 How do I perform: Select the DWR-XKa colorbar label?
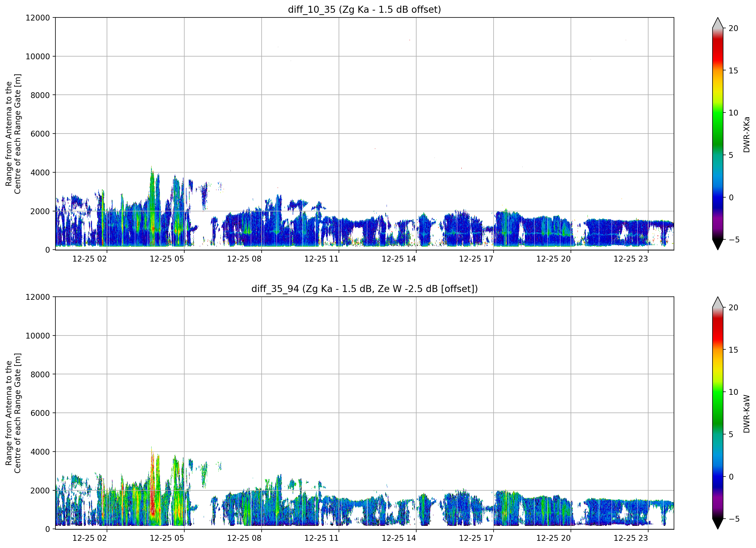(x=746, y=135)
